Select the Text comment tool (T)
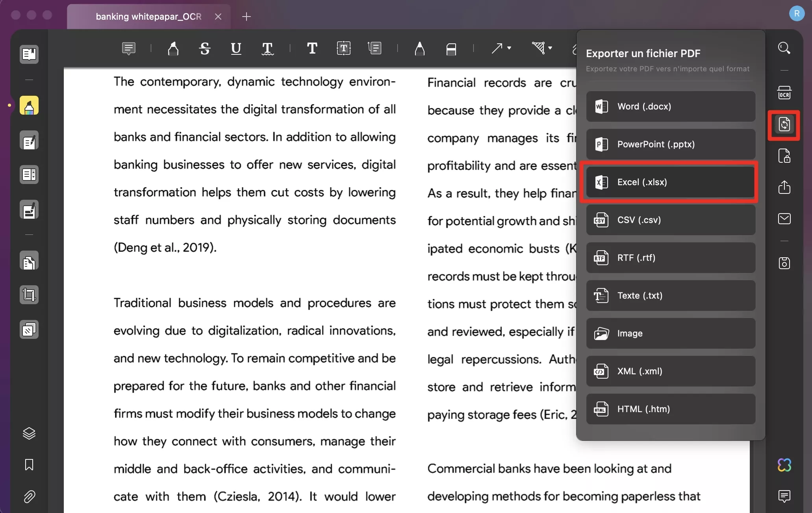 (312, 48)
